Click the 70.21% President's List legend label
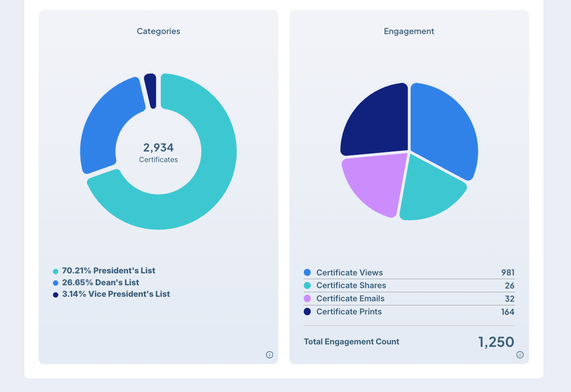Screen dimensions: 571x392 pyautogui.click(x=108, y=271)
